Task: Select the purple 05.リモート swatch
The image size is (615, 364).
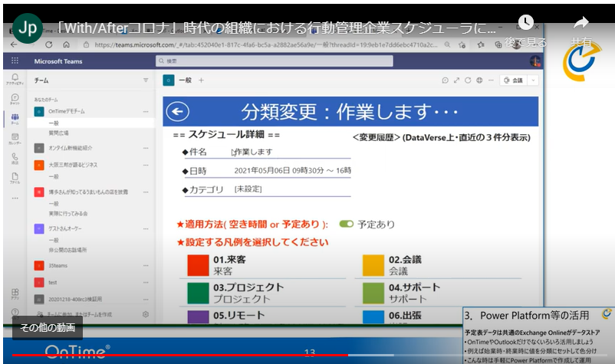Action: point(198,317)
